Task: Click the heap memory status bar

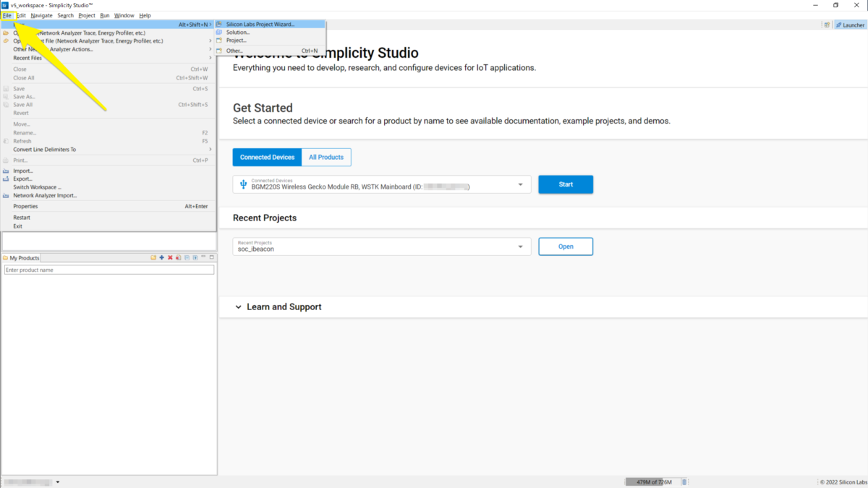Action: point(653,482)
